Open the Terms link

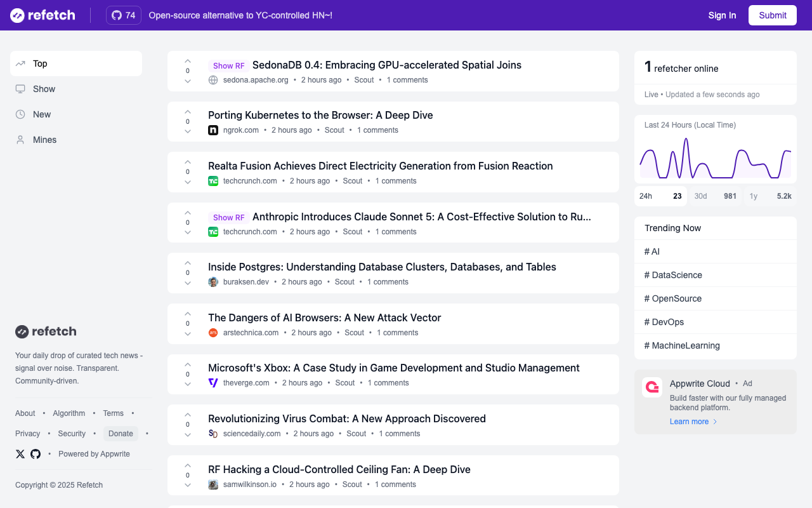click(x=114, y=413)
